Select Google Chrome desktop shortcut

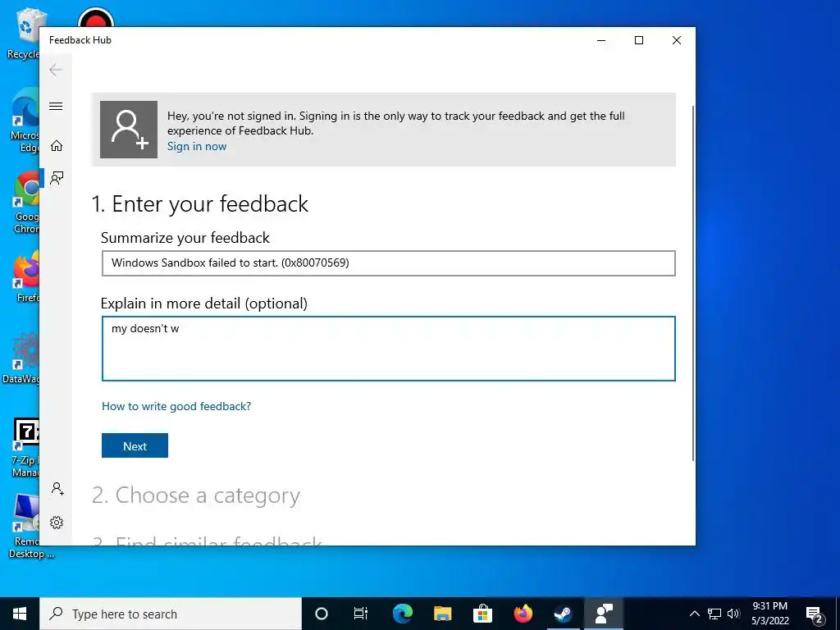pos(27,203)
